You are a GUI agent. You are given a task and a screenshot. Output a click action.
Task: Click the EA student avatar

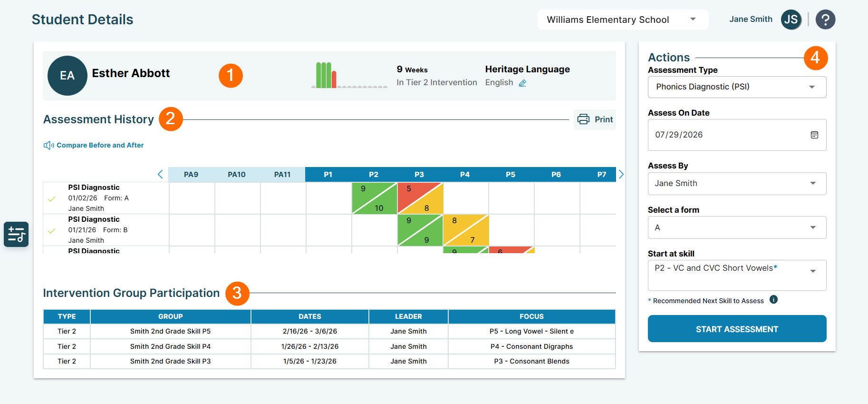click(68, 76)
